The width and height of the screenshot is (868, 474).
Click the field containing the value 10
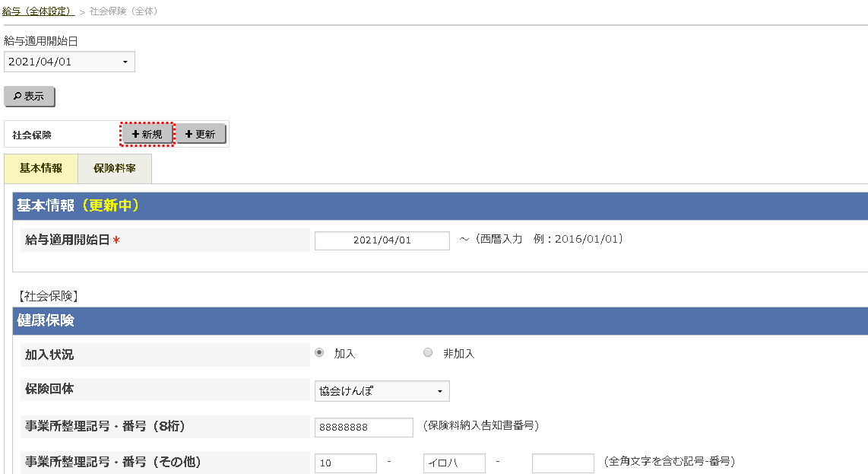345,463
